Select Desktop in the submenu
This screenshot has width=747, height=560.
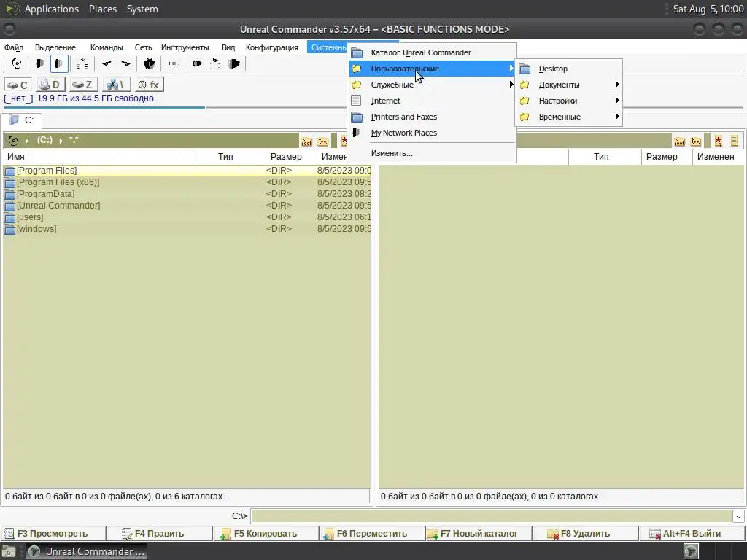click(569, 69)
